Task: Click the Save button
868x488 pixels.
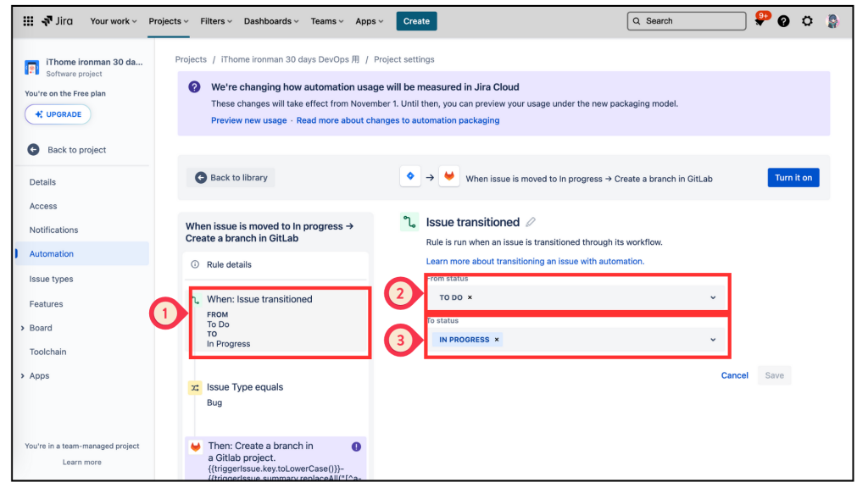Action: coord(775,375)
